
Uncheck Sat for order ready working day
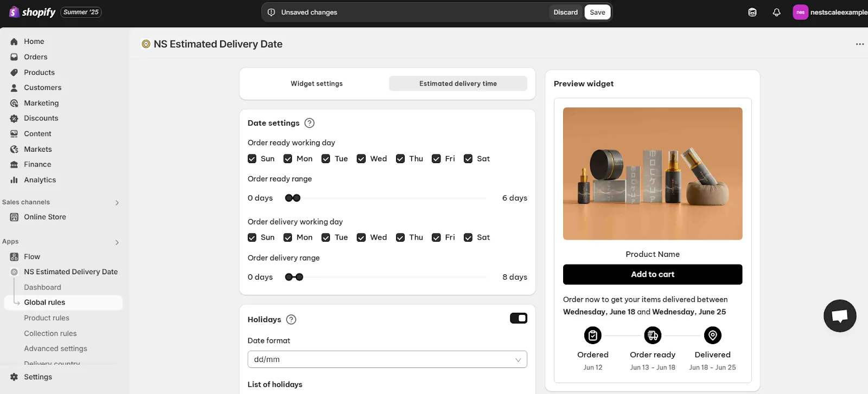tap(468, 159)
